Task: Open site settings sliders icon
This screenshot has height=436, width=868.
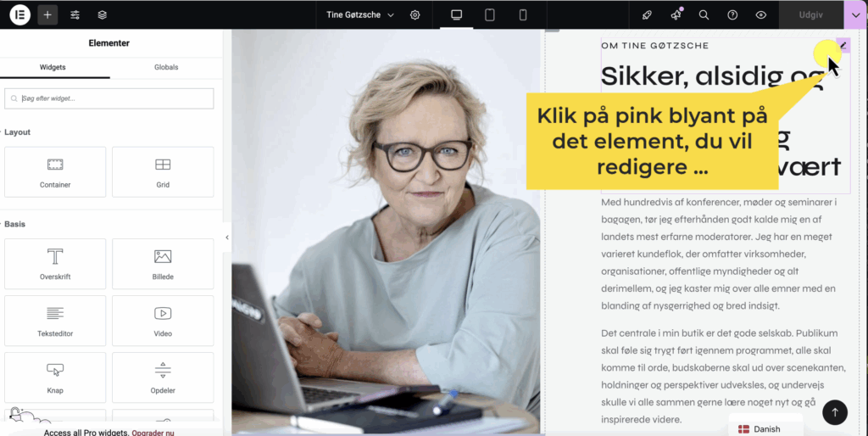Action: (75, 15)
